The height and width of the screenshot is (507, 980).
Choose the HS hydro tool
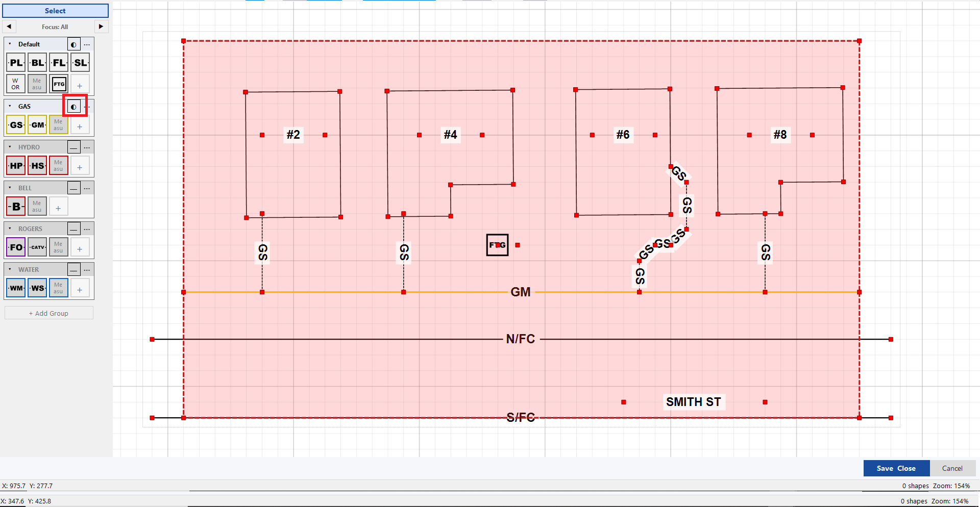pyautogui.click(x=37, y=166)
